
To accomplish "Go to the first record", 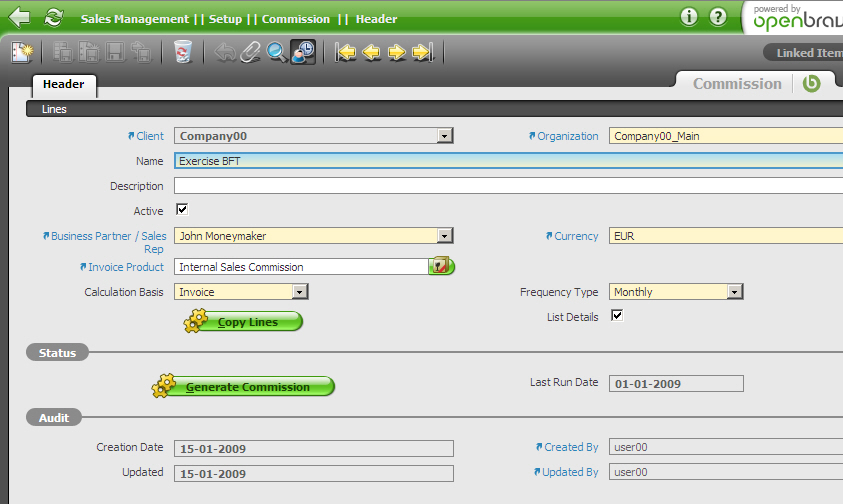I will coord(346,52).
